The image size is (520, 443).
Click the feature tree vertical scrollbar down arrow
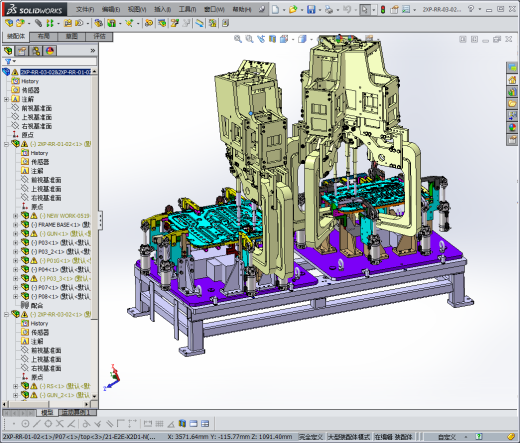94,396
